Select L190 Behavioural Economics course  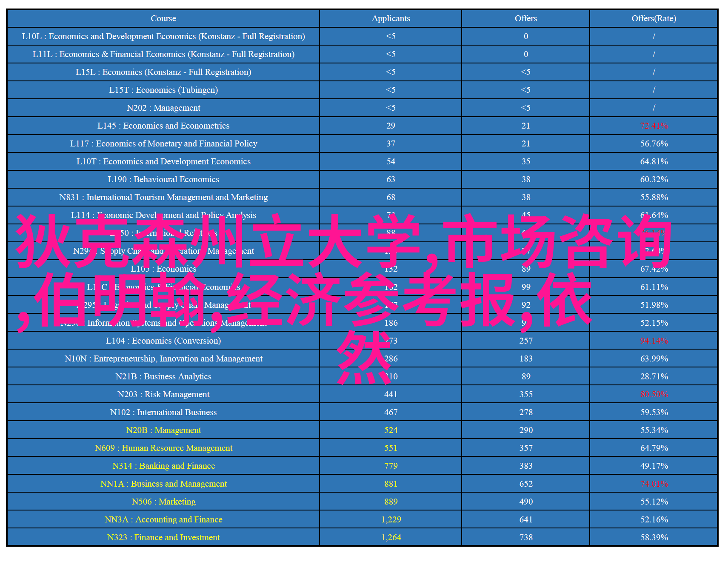coord(163,179)
